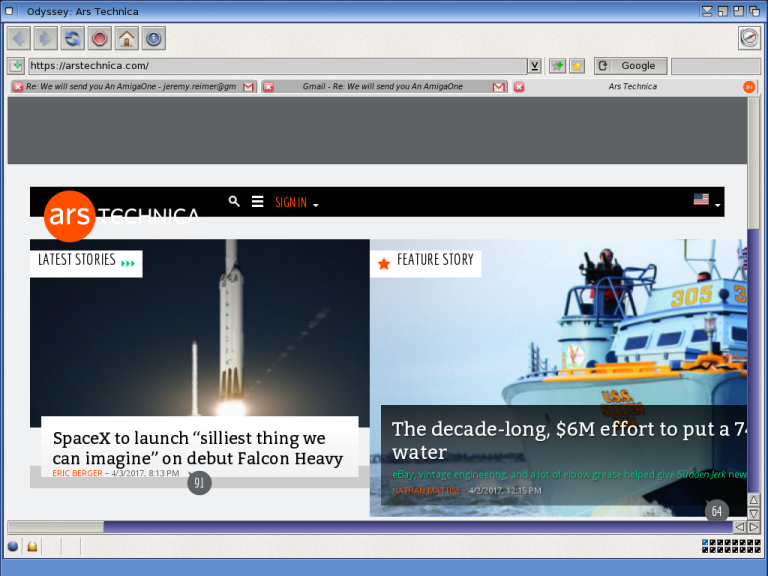The image size is (768, 576).
Task: Click inside the URL address field
Action: click(x=276, y=66)
